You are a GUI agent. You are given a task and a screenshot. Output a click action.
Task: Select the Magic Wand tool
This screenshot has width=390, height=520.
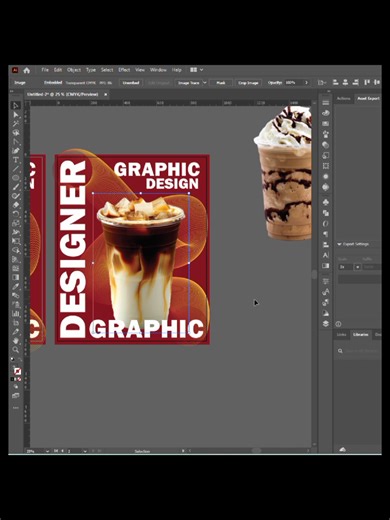point(16,124)
